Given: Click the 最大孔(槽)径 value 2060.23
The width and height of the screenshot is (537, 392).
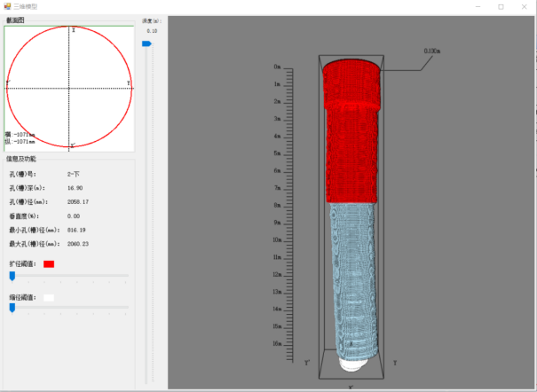Looking at the screenshot, I should click(80, 244).
